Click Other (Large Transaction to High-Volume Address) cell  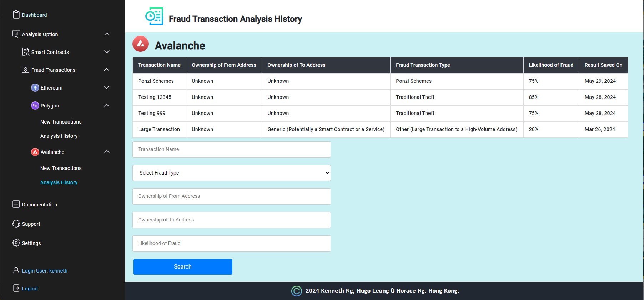point(457,129)
